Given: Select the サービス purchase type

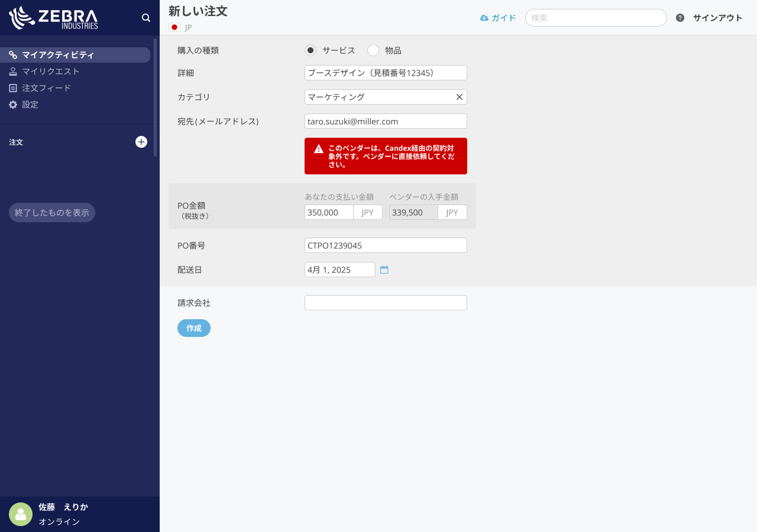Looking at the screenshot, I should [x=310, y=50].
